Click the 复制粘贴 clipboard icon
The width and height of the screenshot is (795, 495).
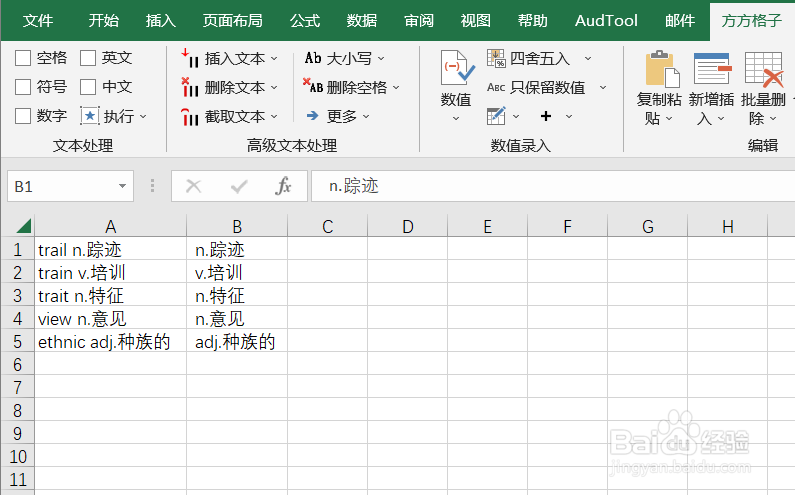click(662, 68)
